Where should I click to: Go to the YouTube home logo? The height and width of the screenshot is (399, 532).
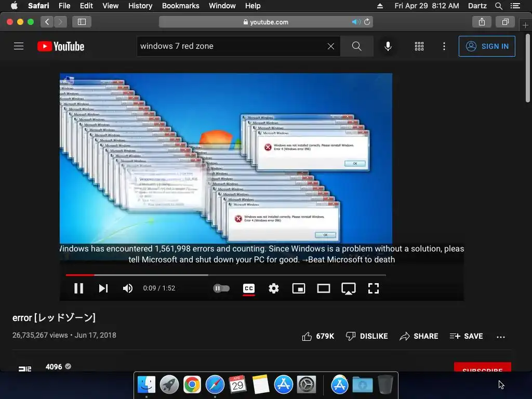(61, 46)
